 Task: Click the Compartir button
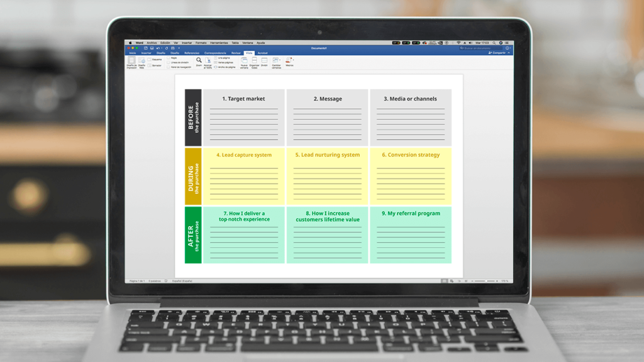(x=497, y=53)
